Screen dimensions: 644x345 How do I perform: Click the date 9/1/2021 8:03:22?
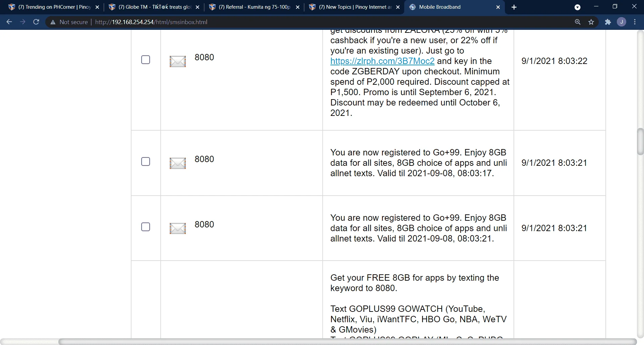(x=554, y=61)
